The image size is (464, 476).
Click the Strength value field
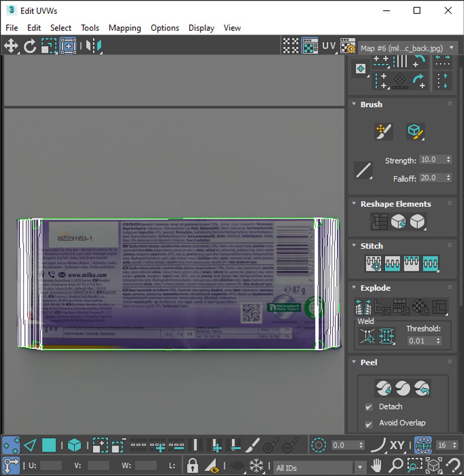pyautogui.click(x=431, y=160)
